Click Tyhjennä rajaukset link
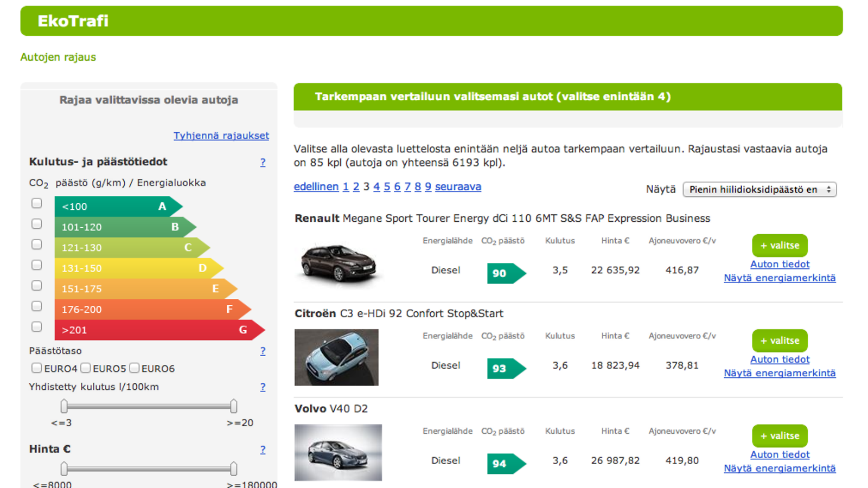 pyautogui.click(x=221, y=136)
